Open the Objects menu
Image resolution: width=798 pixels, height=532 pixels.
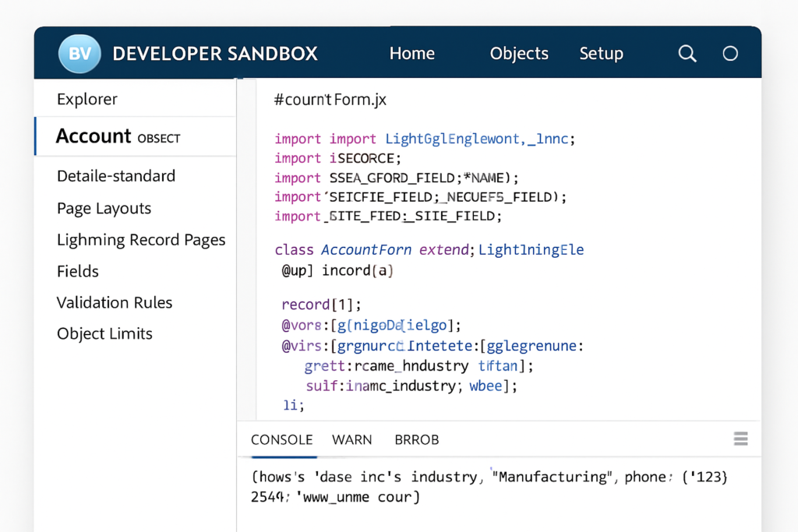click(x=519, y=53)
